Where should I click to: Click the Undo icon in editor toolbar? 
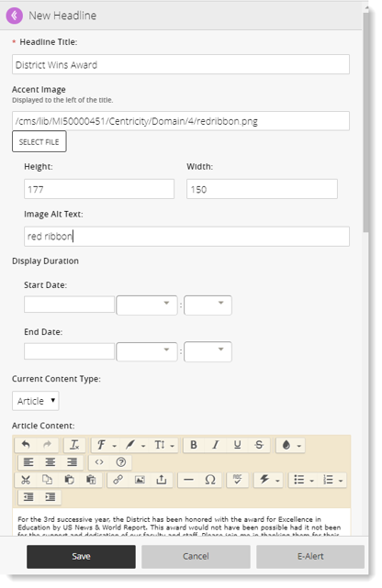pyautogui.click(x=26, y=445)
